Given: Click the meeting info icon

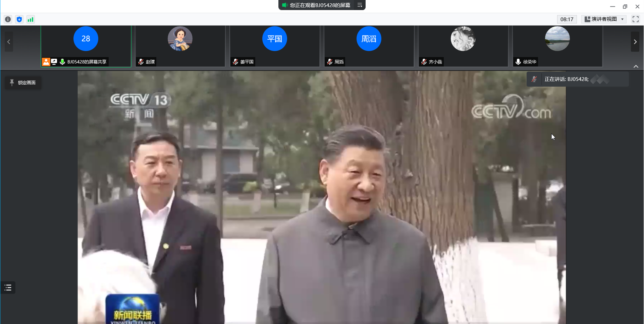Looking at the screenshot, I should (8, 19).
